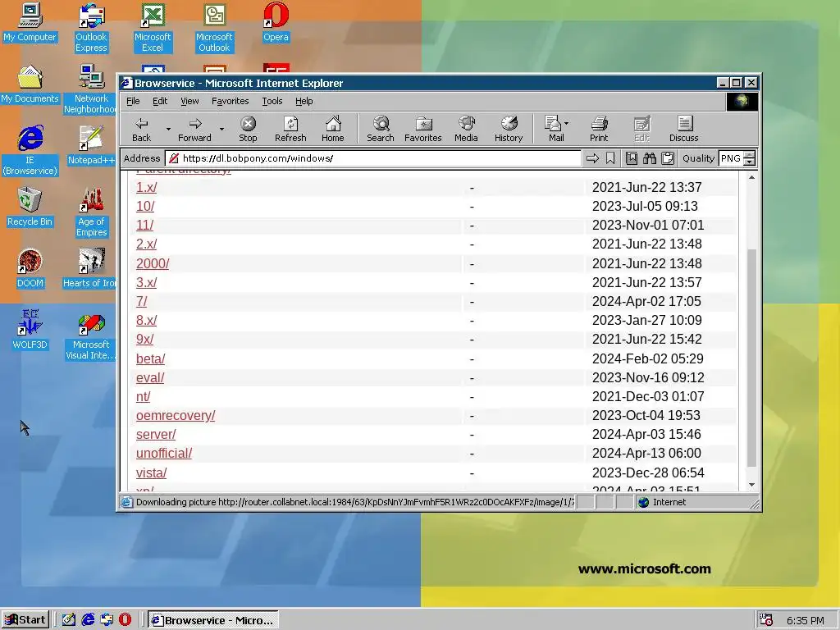Open the vista/ directory link

point(152,473)
